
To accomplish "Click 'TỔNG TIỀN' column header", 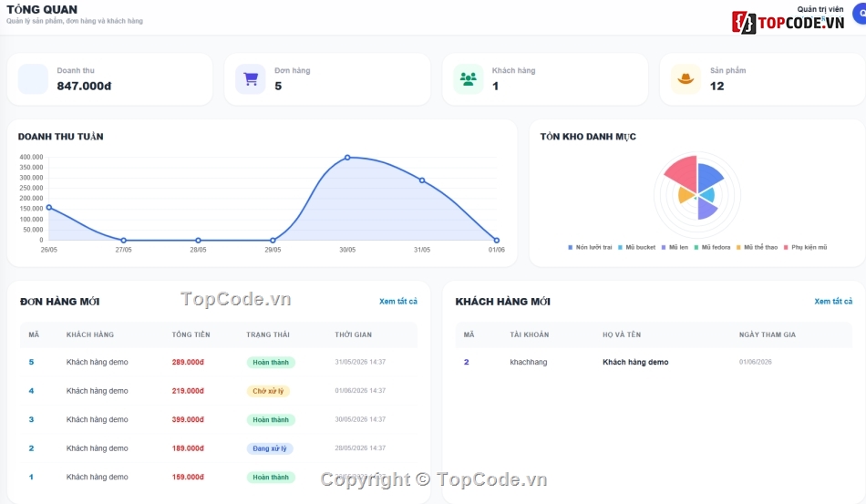I will point(191,334).
